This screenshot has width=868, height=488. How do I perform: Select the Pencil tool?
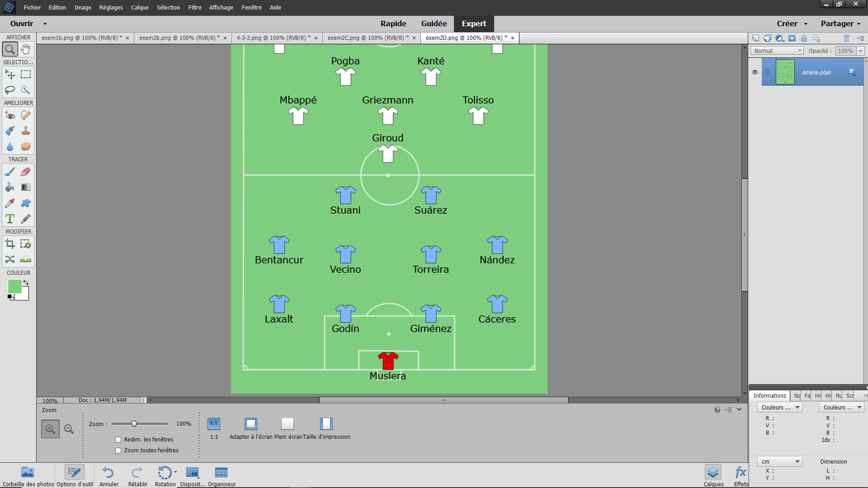pos(26,219)
